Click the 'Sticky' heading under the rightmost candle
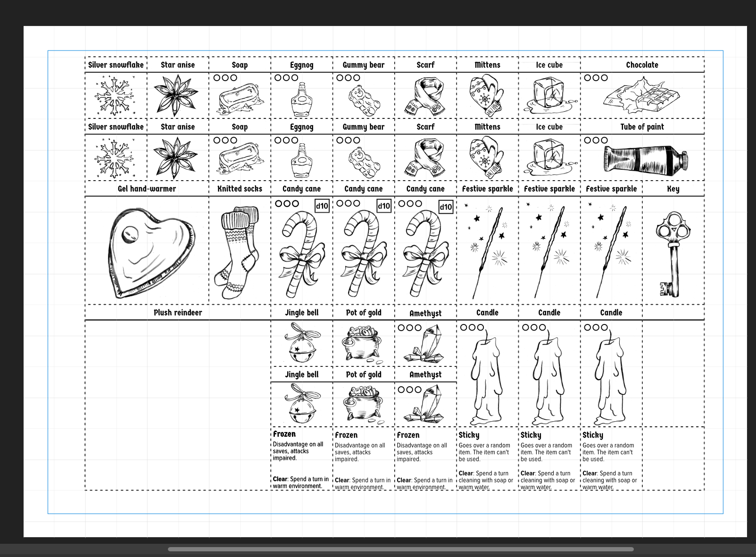 pos(593,435)
